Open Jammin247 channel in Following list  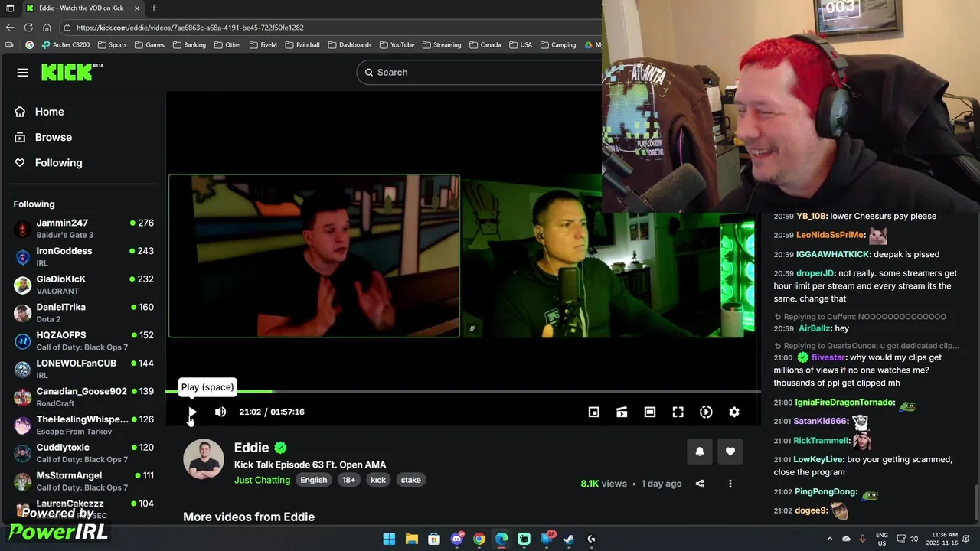(83, 229)
